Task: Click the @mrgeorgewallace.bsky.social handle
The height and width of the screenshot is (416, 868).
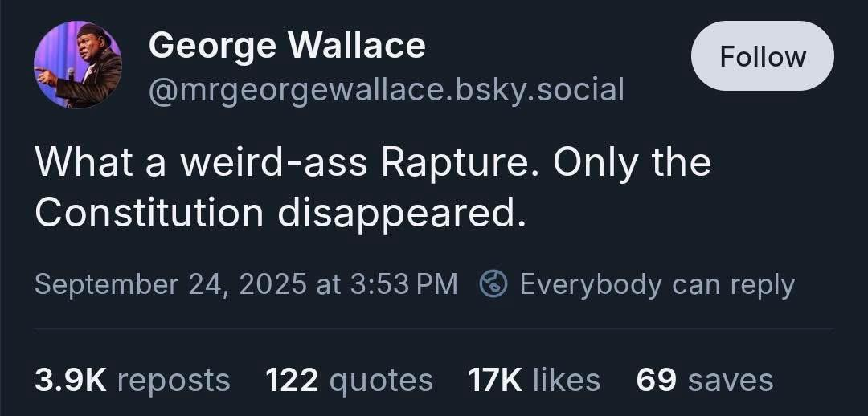Action: click(x=386, y=90)
